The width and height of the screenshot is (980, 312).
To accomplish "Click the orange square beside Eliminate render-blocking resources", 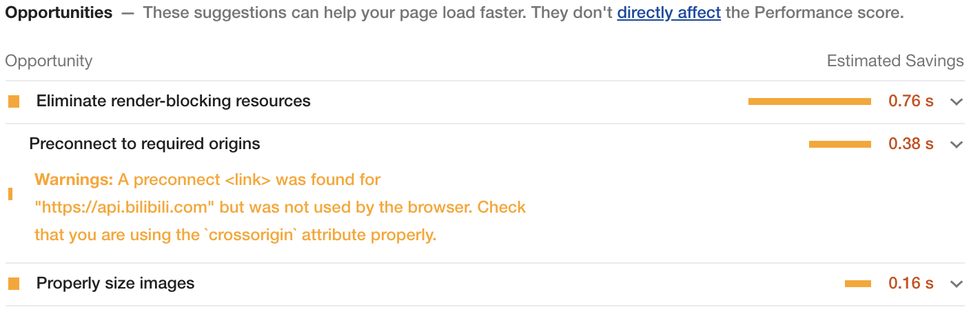I will pyautogui.click(x=14, y=101).
